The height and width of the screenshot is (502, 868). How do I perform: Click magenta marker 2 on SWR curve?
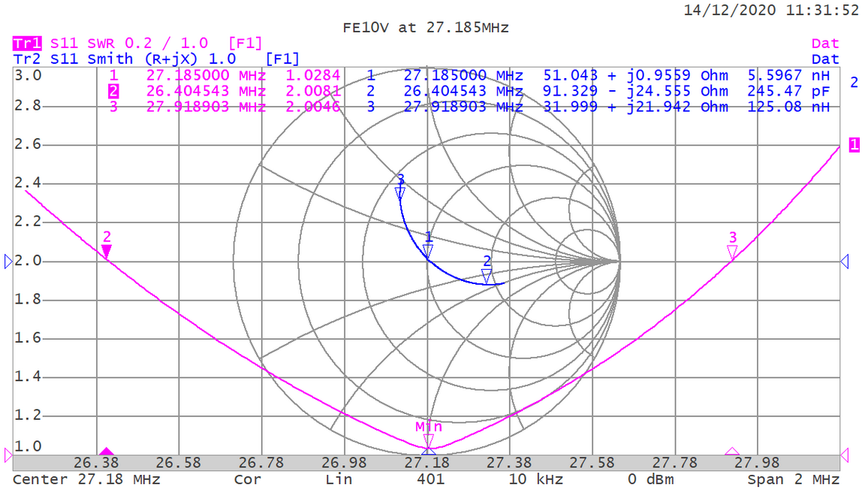(107, 252)
